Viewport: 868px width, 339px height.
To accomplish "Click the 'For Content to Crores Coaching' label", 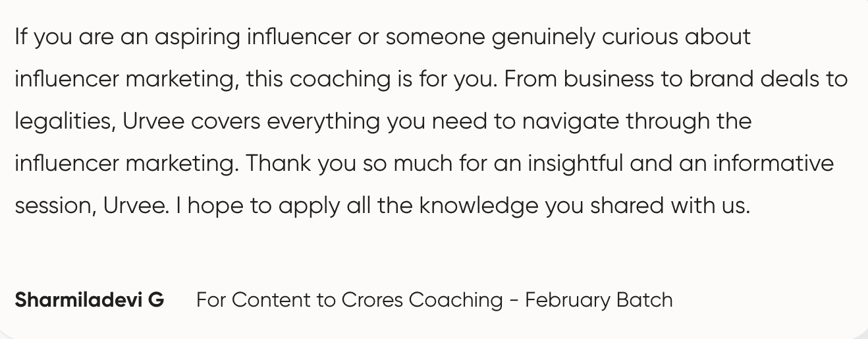I will tap(350, 300).
